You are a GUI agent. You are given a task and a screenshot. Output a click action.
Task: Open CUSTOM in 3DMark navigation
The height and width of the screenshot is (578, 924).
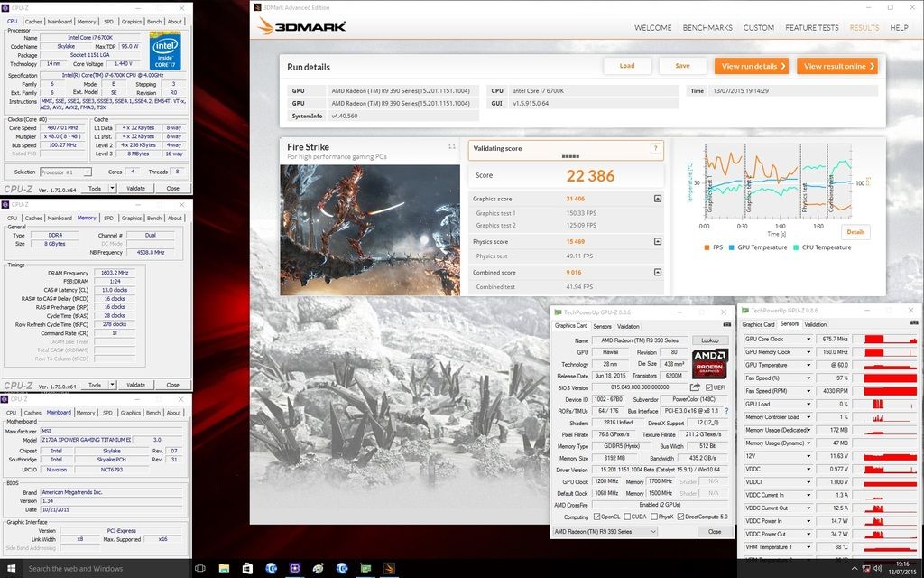coord(758,28)
